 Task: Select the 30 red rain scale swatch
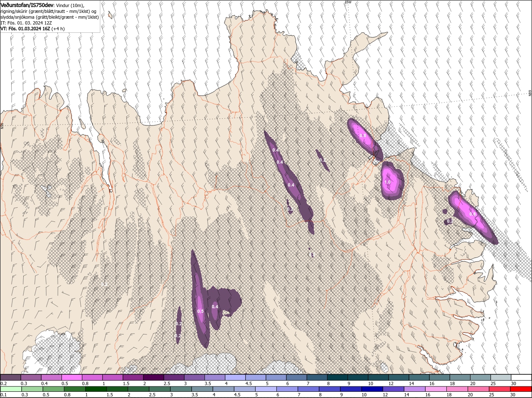(522, 389)
